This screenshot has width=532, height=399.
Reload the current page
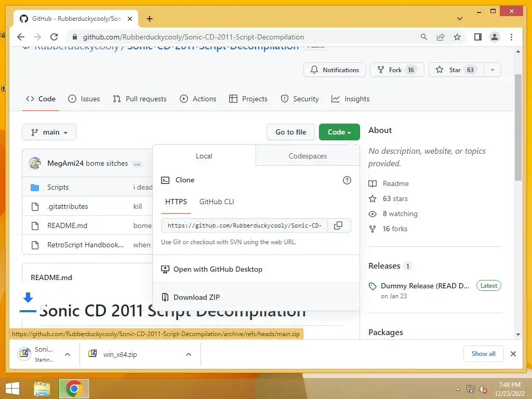pyautogui.click(x=54, y=37)
